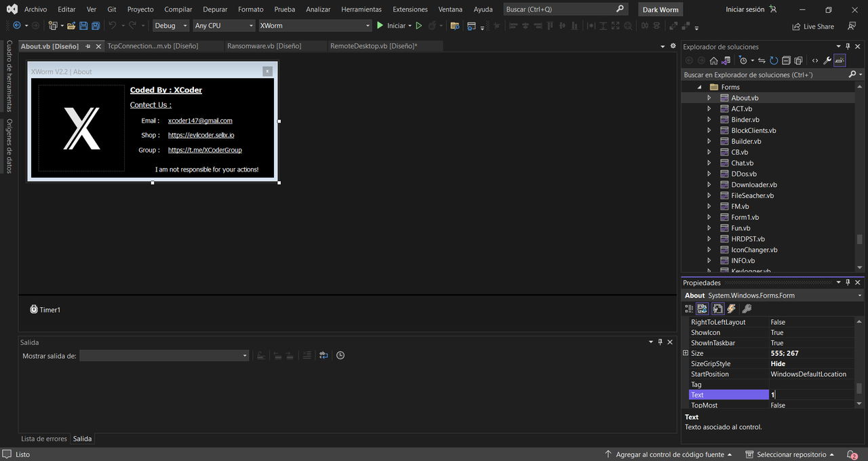Click Seleccionar repositorio in status bar
The image size is (868, 461).
pyautogui.click(x=790, y=454)
